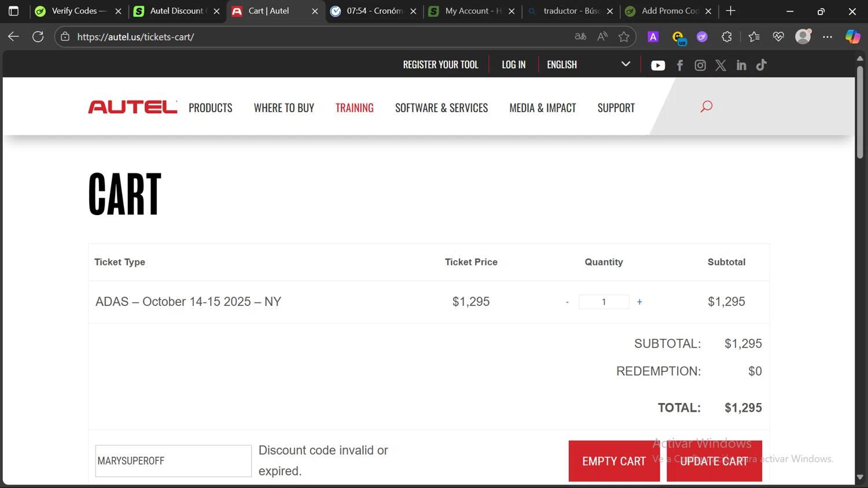
Task: Click LOG IN link
Action: coord(514,65)
